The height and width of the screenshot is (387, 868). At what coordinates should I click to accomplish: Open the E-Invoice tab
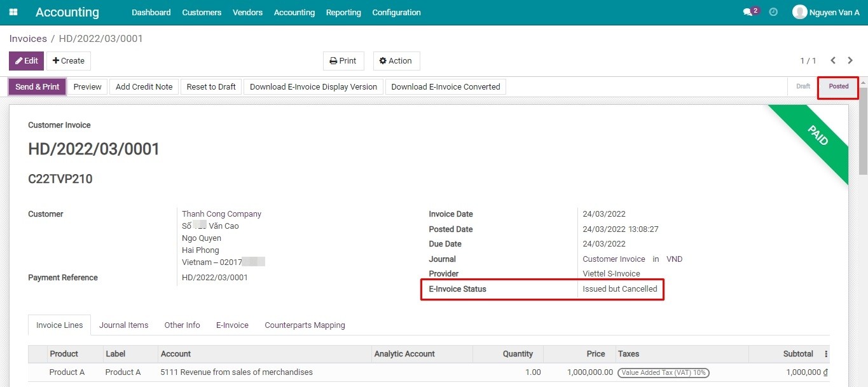click(231, 325)
